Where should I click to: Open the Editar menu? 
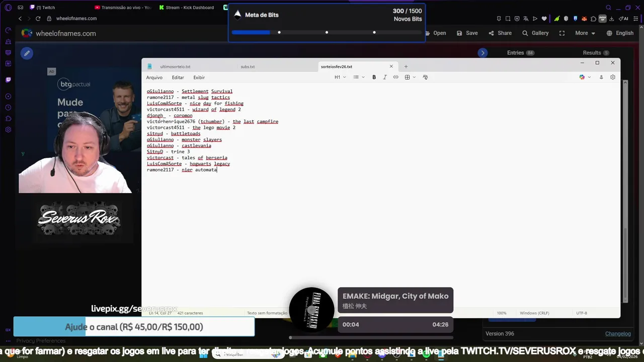point(178,77)
